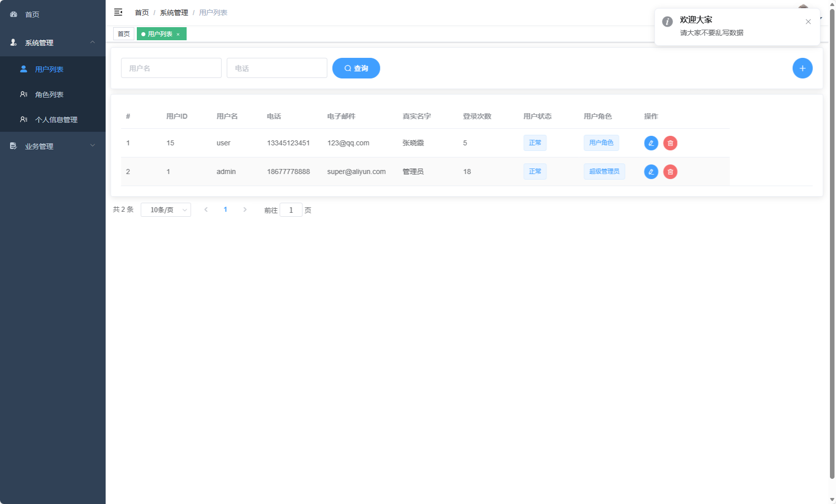The height and width of the screenshot is (504, 836).
Task: Go to previous page arrow
Action: (x=206, y=210)
